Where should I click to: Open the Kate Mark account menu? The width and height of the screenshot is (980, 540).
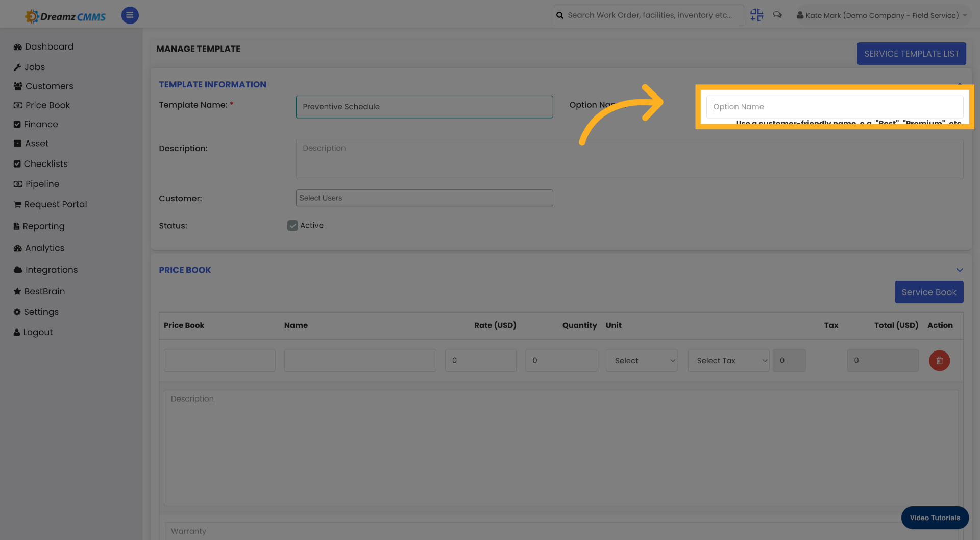click(881, 15)
